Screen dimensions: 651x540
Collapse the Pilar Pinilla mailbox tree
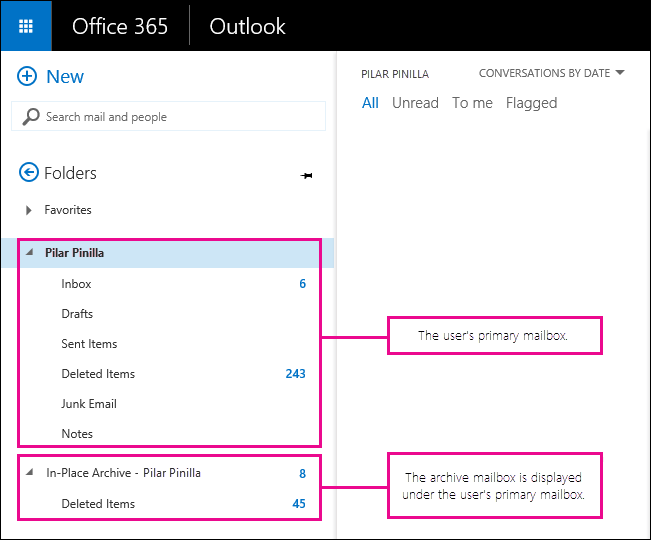point(29,252)
